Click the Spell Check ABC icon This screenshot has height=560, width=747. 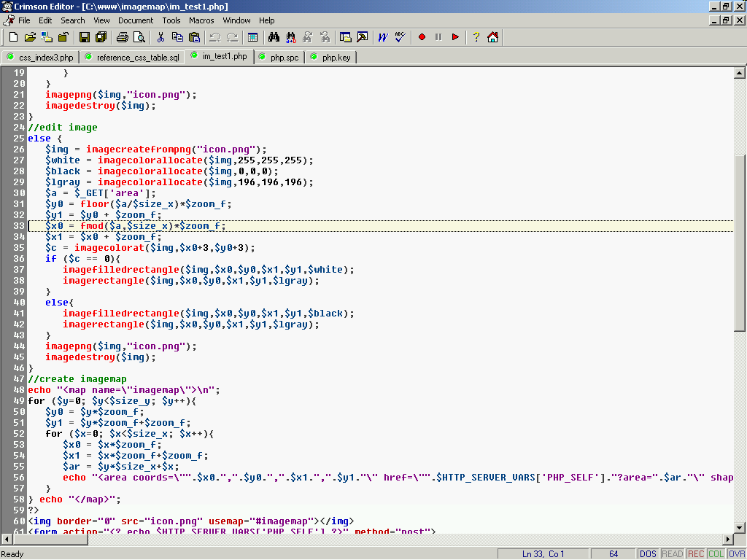tap(400, 37)
